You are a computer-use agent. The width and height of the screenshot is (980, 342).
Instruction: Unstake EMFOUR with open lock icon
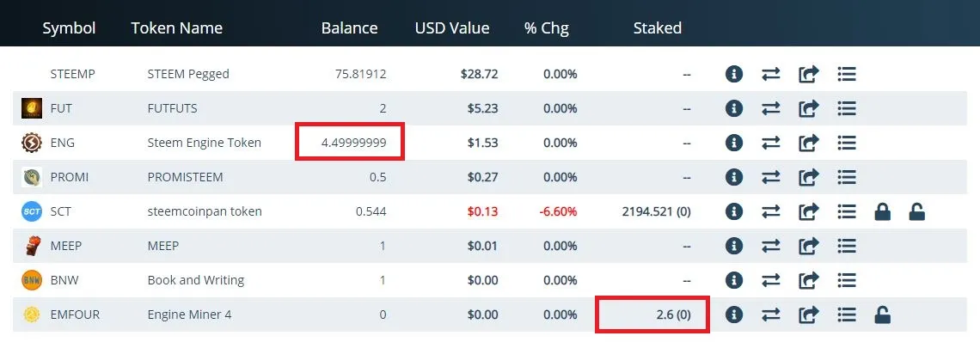883,315
